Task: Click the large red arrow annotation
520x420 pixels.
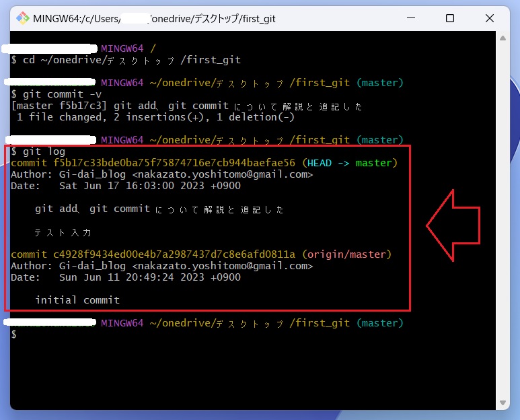Action: [x=453, y=225]
